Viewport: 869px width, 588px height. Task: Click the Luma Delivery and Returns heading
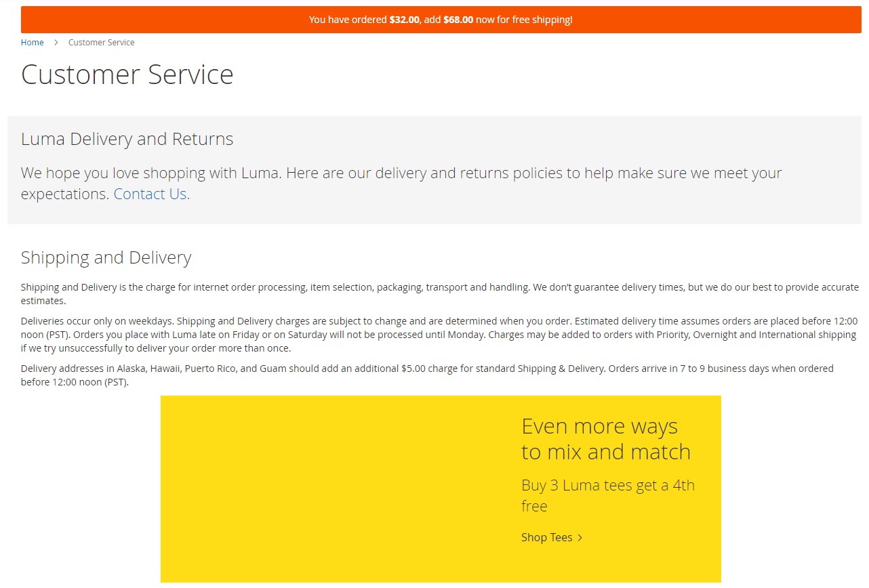click(127, 139)
